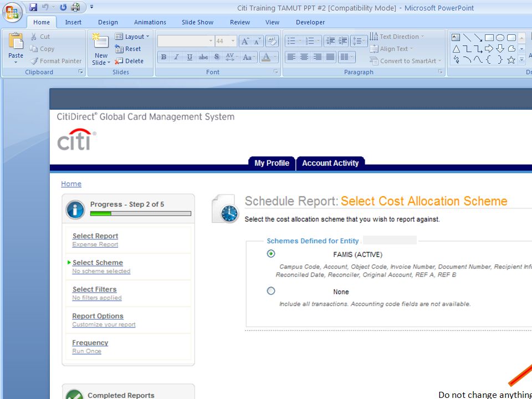
Task: Open the font color swatch button
Action: tap(266, 57)
